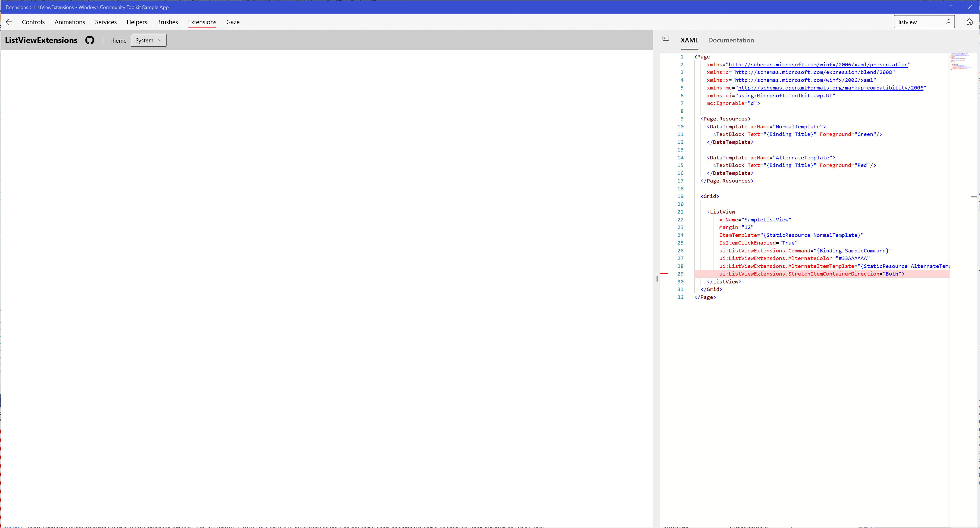980x528 pixels.
Task: Select the highlighted StretchItemContainerDirection line
Action: pos(810,274)
